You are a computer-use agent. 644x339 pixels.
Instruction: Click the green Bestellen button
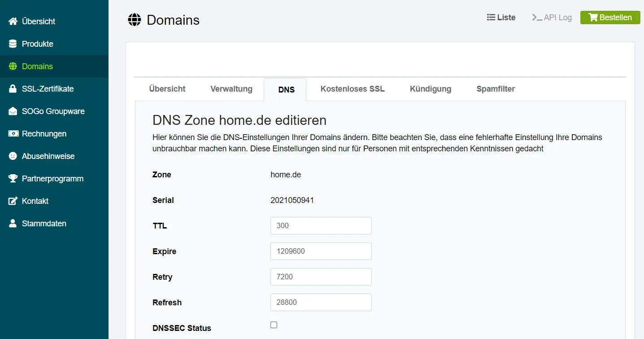(x=610, y=18)
